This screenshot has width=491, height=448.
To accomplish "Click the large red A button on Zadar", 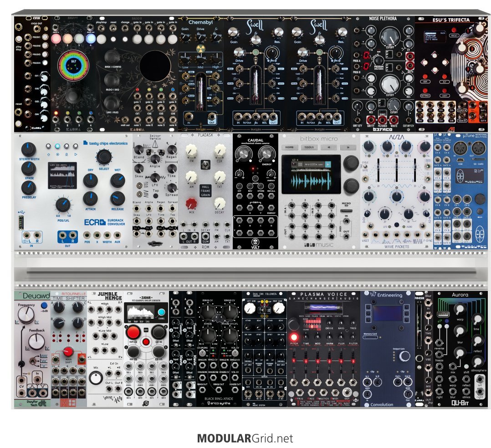I will (133, 332).
